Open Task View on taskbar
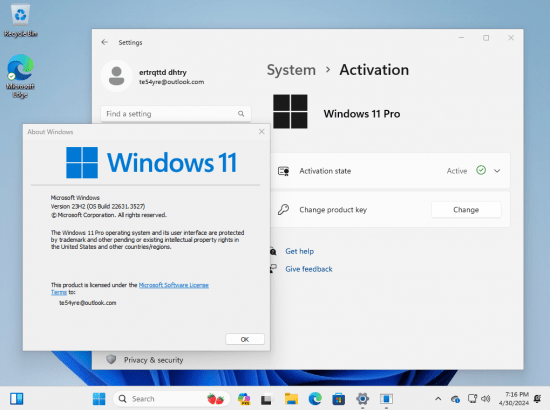 (x=266, y=399)
